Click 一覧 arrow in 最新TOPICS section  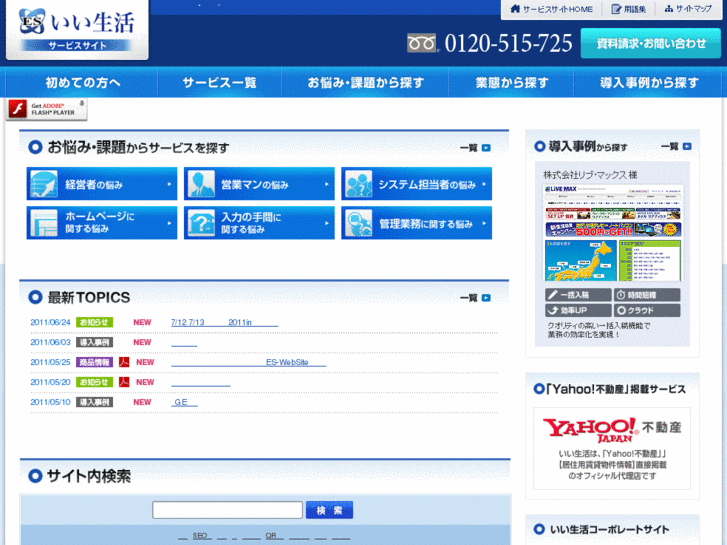pyautogui.click(x=475, y=298)
